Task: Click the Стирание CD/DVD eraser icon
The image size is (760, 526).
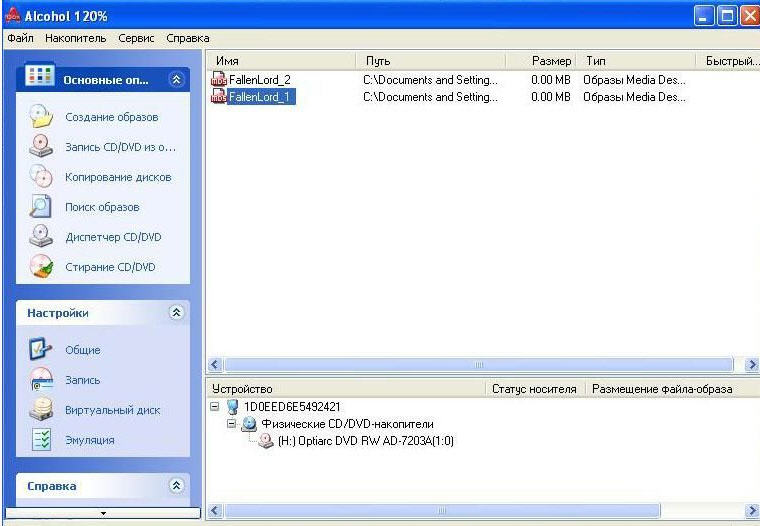Action: coord(41,267)
